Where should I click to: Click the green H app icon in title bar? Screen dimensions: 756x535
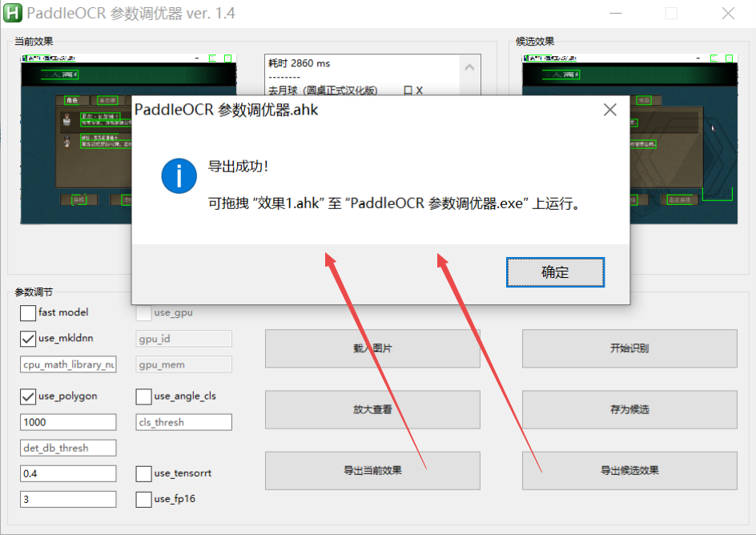point(13,13)
